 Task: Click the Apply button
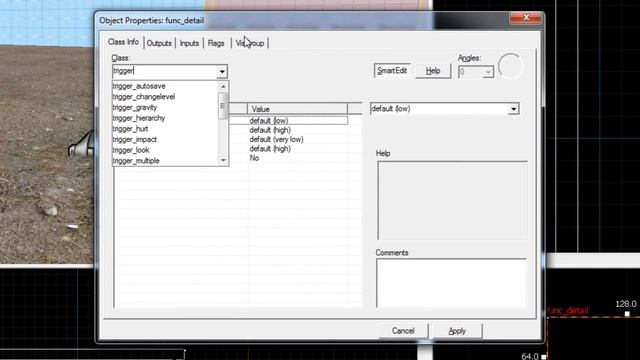[457, 331]
